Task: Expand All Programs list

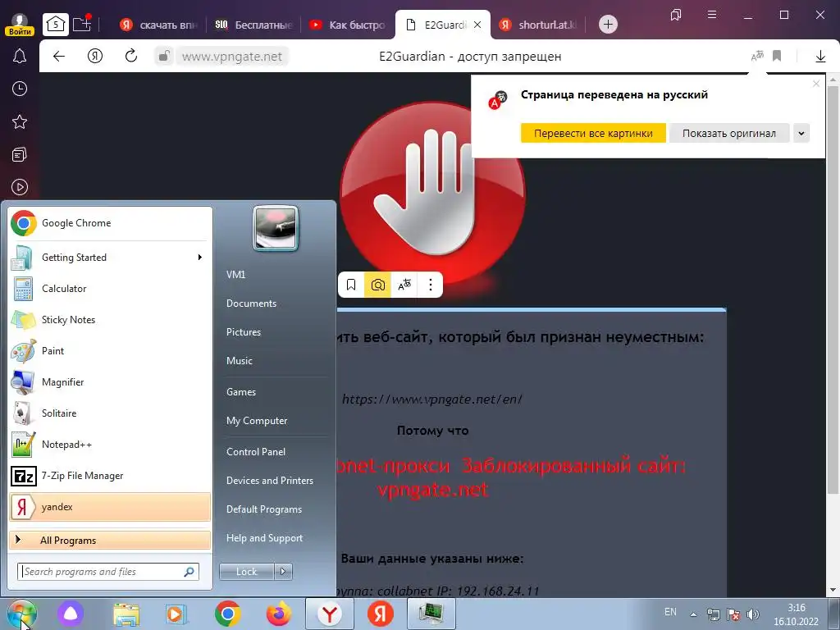Action: [x=110, y=540]
